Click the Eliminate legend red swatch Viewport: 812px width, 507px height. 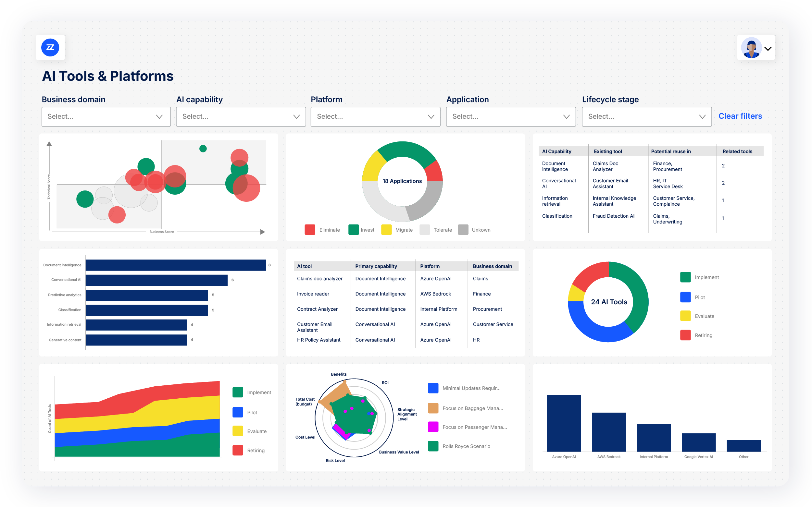(310, 230)
